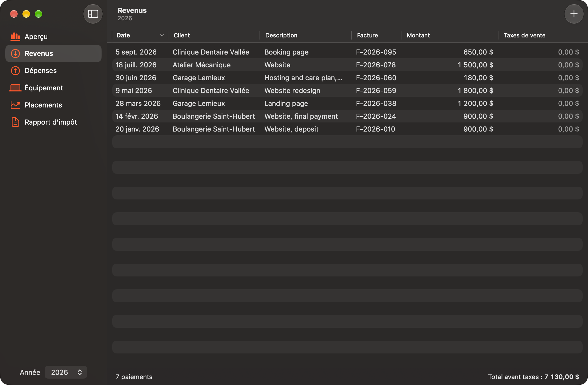This screenshot has height=385, width=588.
Task: Click the Équipement laptop icon
Action: [x=15, y=88]
